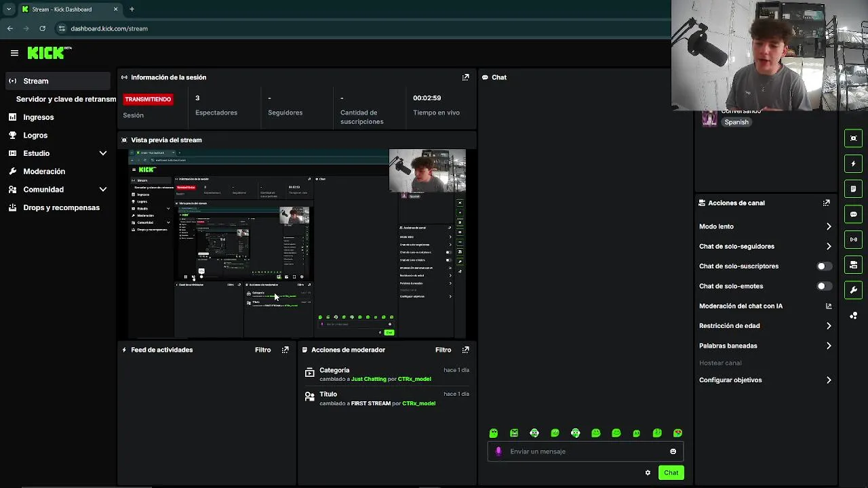Insert the rainbow-glasses emote
The width and height of the screenshot is (868, 488).
677,433
